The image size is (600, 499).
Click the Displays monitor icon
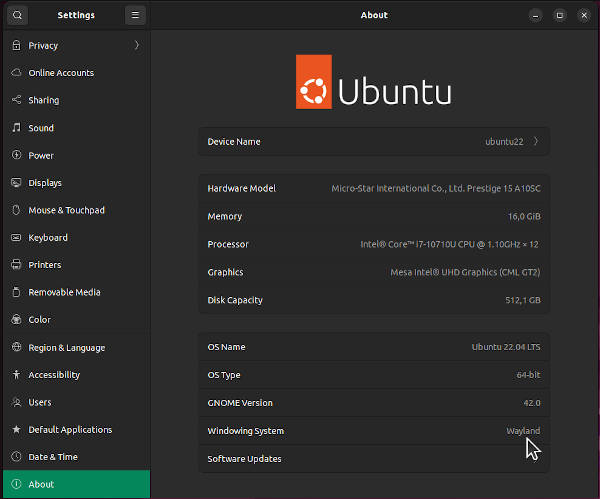tap(16, 183)
